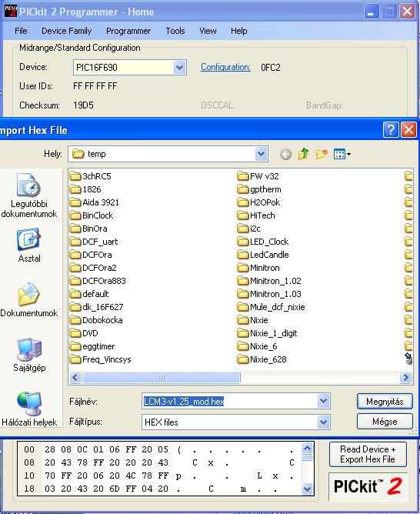Select the Nixie_1_digit folder
420x514 pixels.
(267, 333)
